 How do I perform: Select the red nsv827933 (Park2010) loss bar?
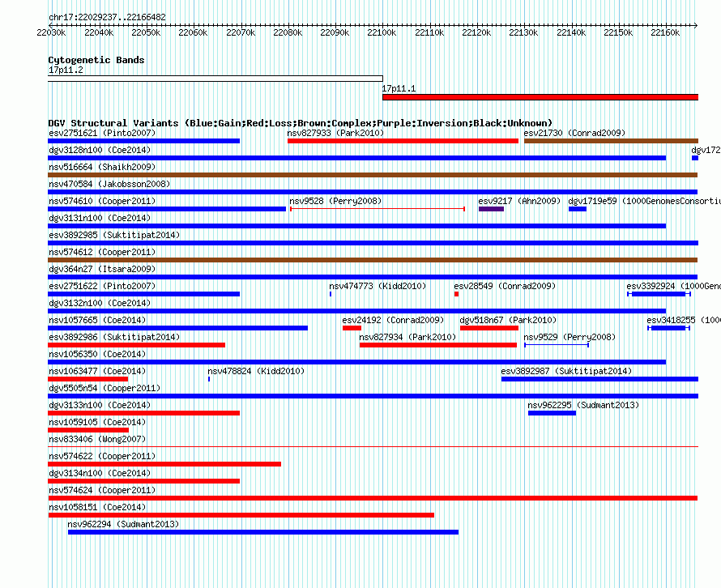(x=403, y=141)
